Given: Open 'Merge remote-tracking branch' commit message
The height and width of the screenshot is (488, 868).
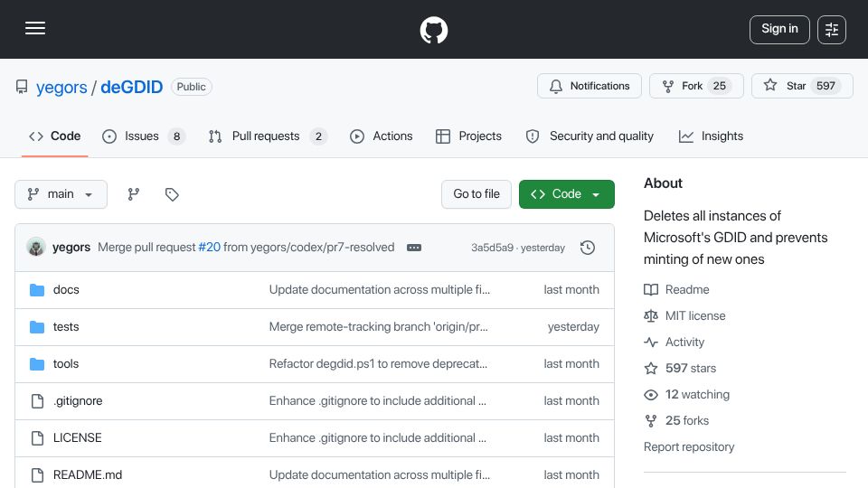Looking at the screenshot, I should [x=379, y=327].
